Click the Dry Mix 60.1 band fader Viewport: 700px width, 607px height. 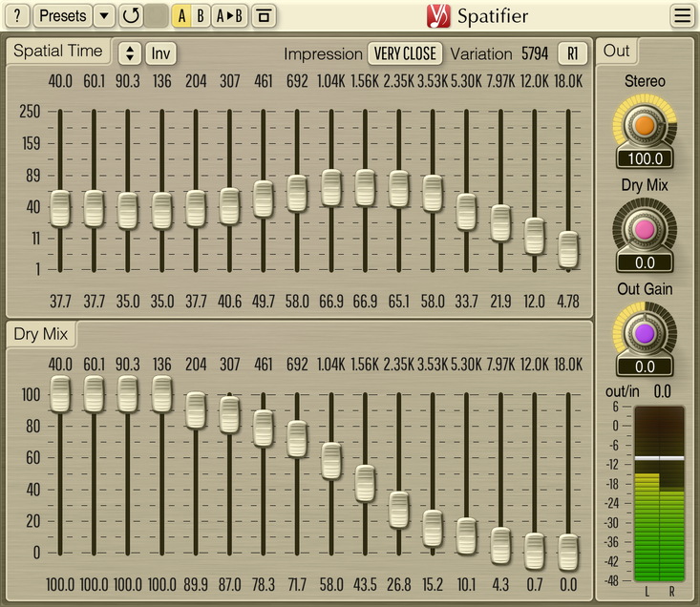point(94,394)
